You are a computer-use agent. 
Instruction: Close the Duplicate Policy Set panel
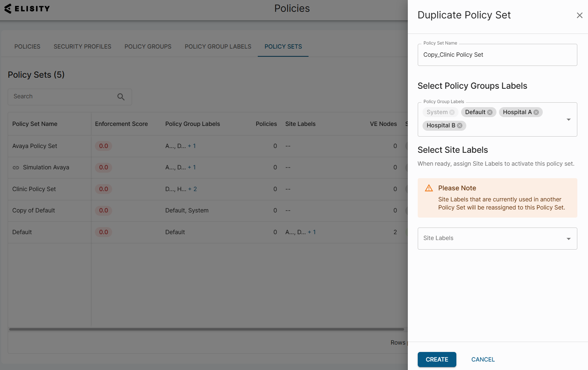pyautogui.click(x=580, y=15)
